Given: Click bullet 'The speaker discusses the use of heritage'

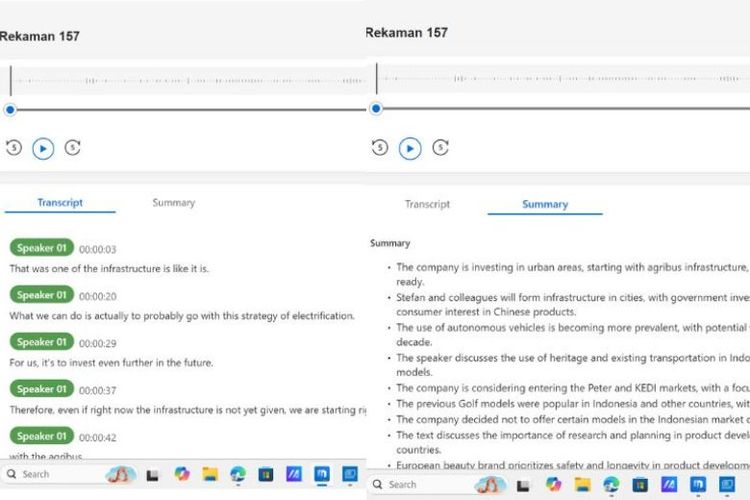Looking at the screenshot, I should click(x=573, y=365).
